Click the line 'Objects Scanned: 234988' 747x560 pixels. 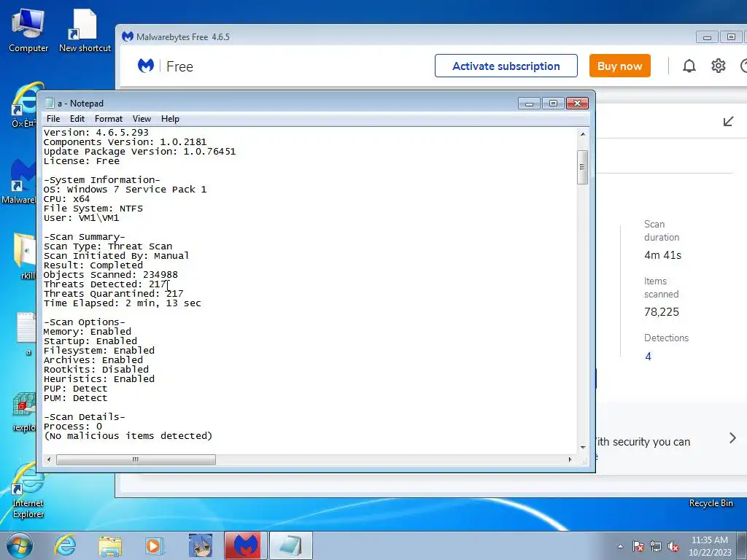tap(111, 275)
